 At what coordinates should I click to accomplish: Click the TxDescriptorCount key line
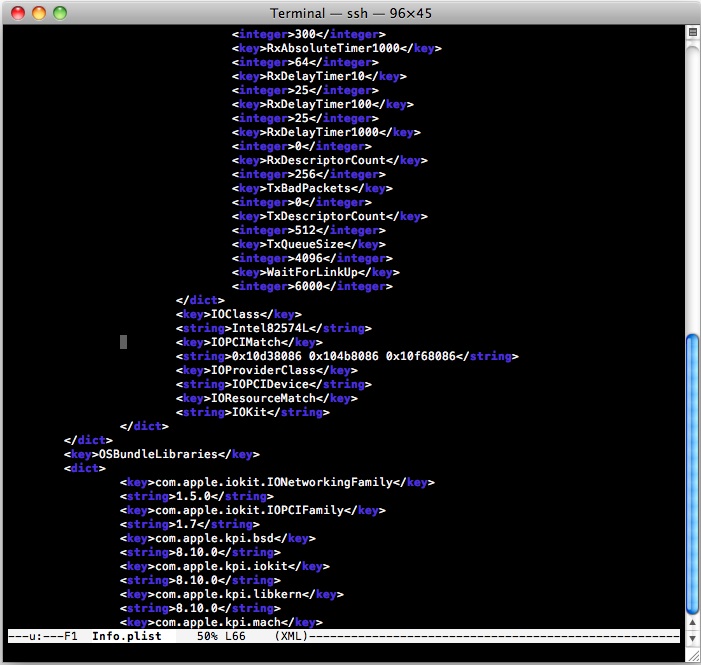(329, 216)
